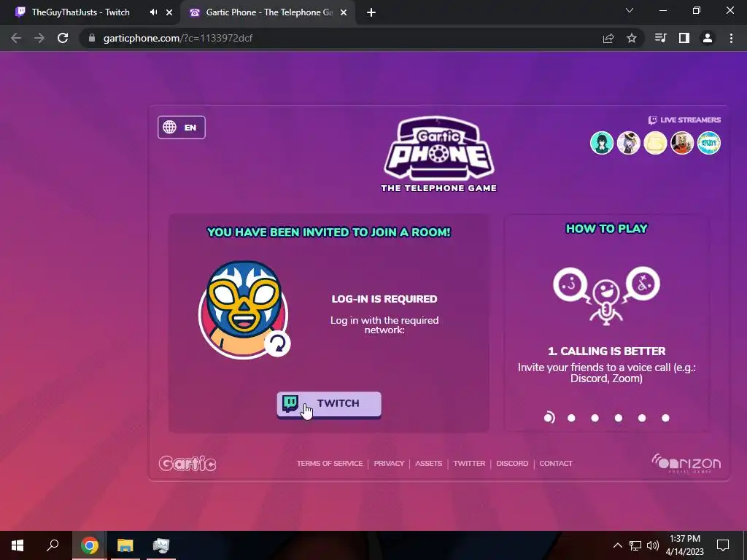
Task: Go forward in browser history
Action: (x=39, y=38)
